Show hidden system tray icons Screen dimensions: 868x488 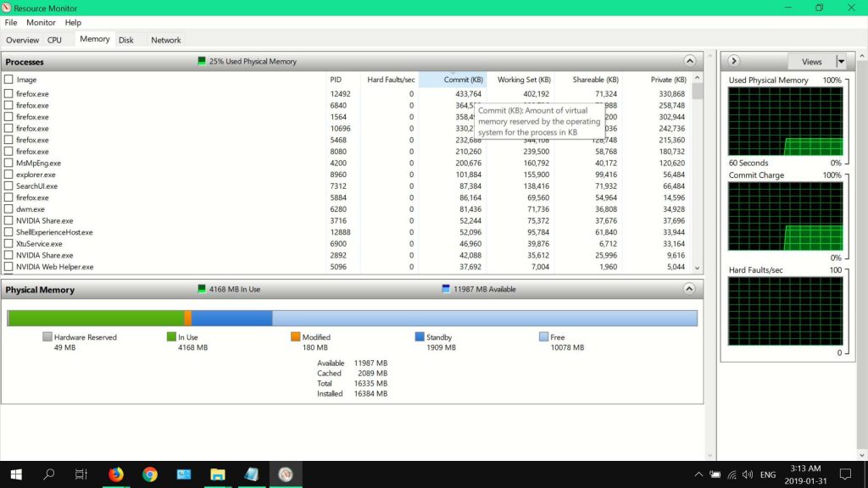(698, 474)
